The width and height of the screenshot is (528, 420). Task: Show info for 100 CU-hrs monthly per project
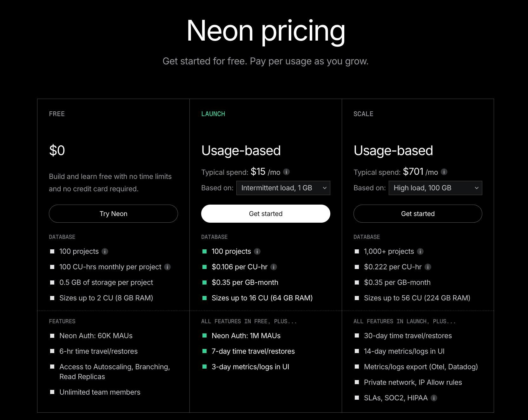tap(167, 267)
